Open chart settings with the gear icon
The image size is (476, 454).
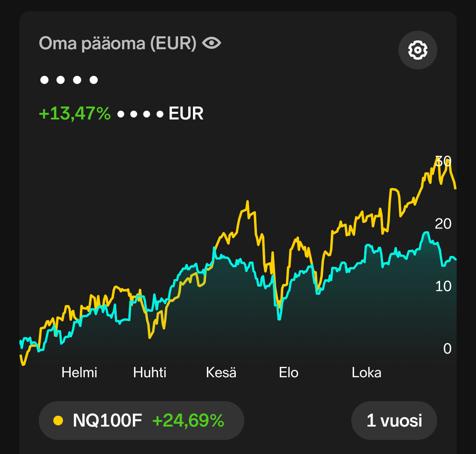(x=418, y=50)
